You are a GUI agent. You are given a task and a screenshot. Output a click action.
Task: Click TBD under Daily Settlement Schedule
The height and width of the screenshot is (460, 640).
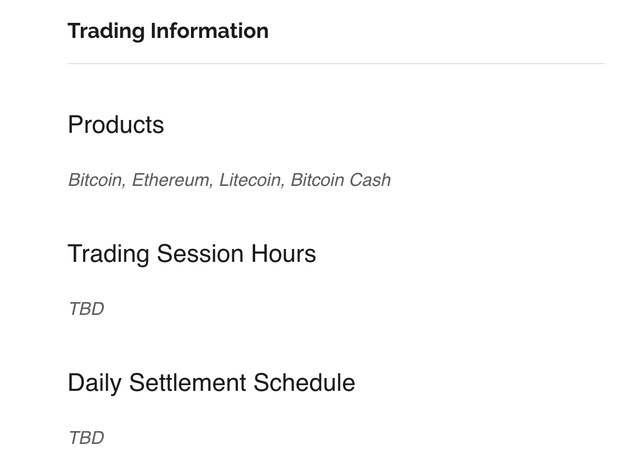click(x=86, y=438)
